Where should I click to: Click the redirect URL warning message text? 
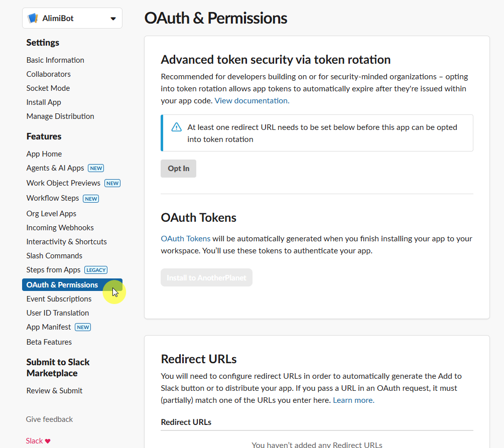322,133
